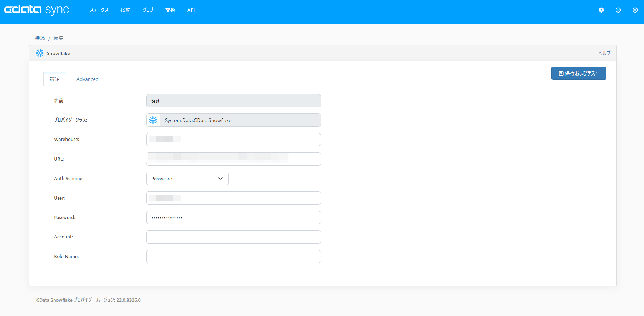Focus the URL input field
This screenshot has width=644, height=316.
(x=233, y=159)
